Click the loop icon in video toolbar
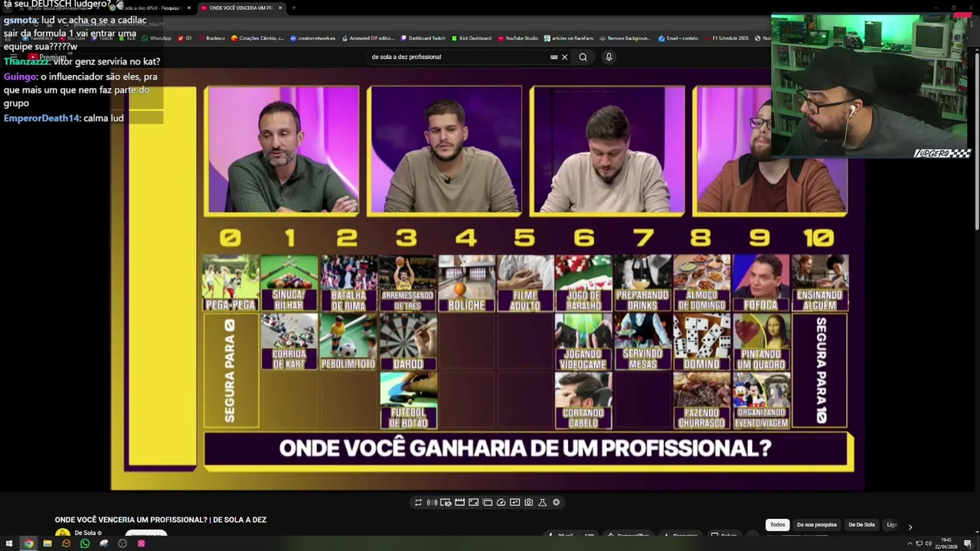This screenshot has width=980, height=551. (x=418, y=502)
